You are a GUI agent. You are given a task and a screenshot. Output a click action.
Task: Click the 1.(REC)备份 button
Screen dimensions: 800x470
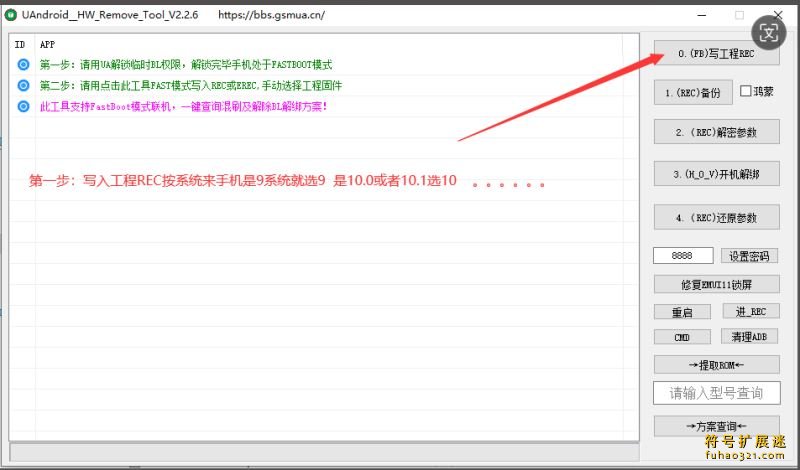click(x=693, y=92)
